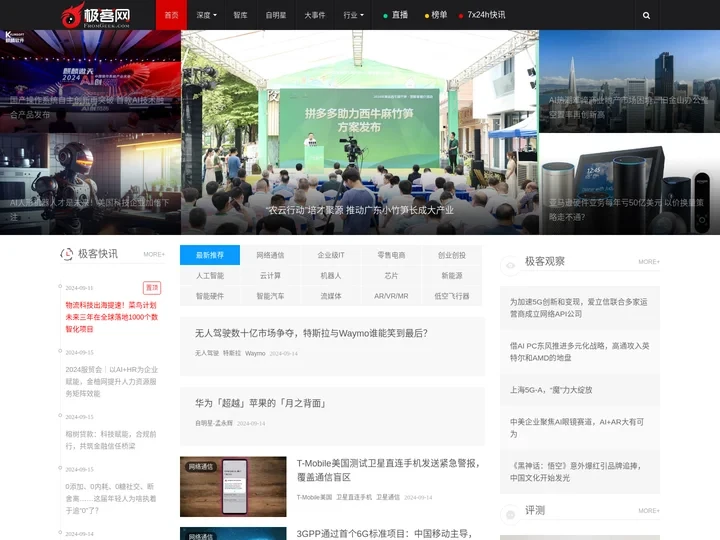The height and width of the screenshot is (540, 720).
Task: Click the 卫星直连手机 tag
Action: click(x=354, y=497)
